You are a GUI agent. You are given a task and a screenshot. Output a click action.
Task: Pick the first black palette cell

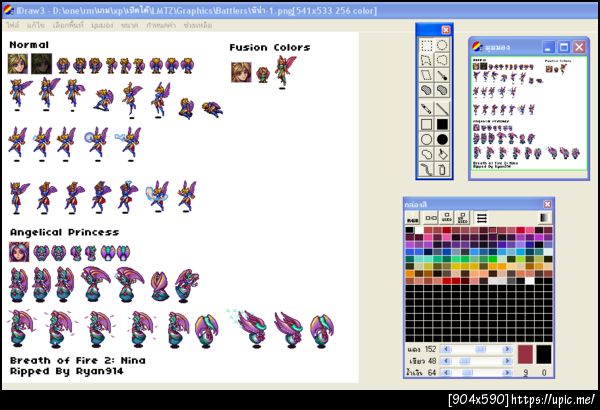pyautogui.click(x=410, y=230)
